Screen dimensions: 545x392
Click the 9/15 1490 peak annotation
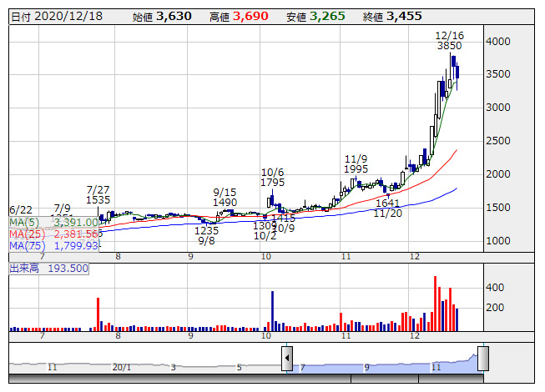(x=225, y=196)
